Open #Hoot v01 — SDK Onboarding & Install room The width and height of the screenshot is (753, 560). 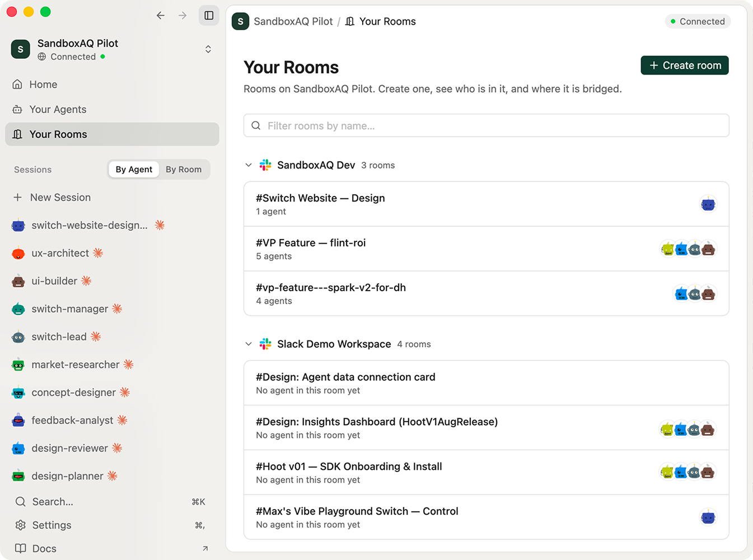coord(487,473)
